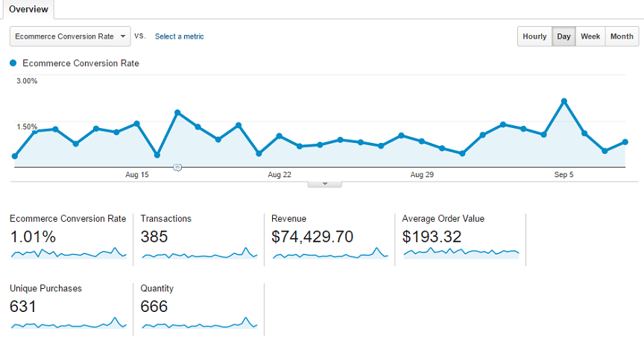The height and width of the screenshot is (338, 644).
Task: Click the Aug 15 axis label
Action: click(x=136, y=175)
